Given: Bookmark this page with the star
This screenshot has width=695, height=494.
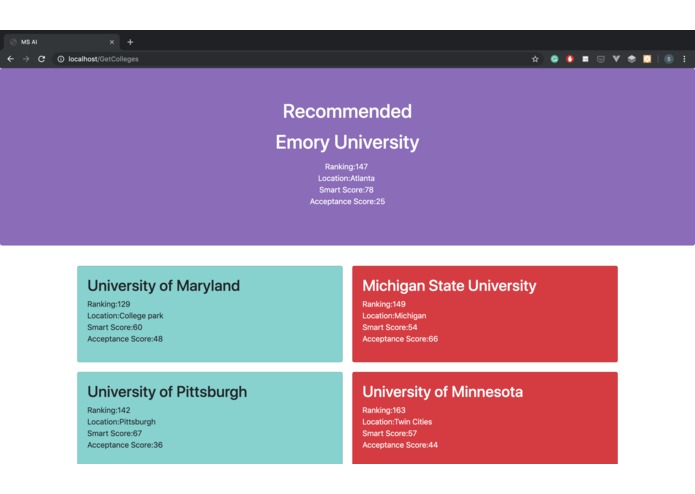Looking at the screenshot, I should pyautogui.click(x=535, y=59).
